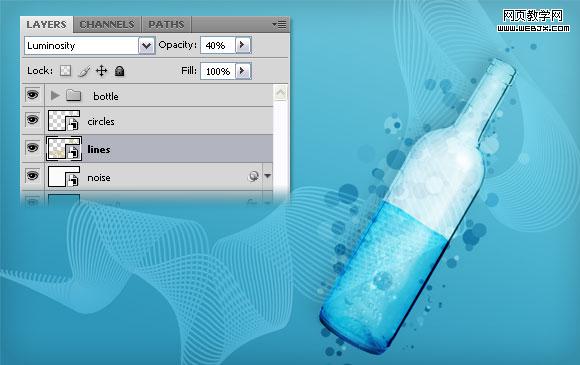Select the noise layer thumbnail
The height and width of the screenshot is (365, 580).
(x=64, y=176)
